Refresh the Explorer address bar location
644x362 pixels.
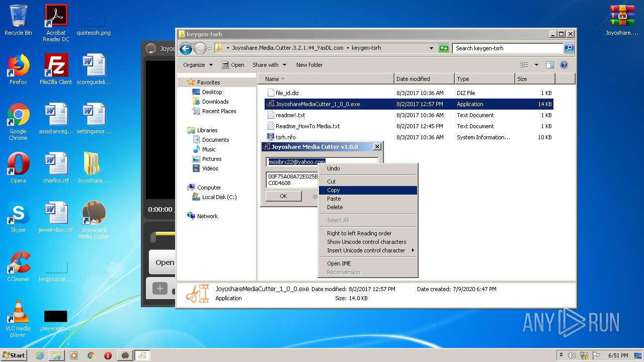pos(443,48)
